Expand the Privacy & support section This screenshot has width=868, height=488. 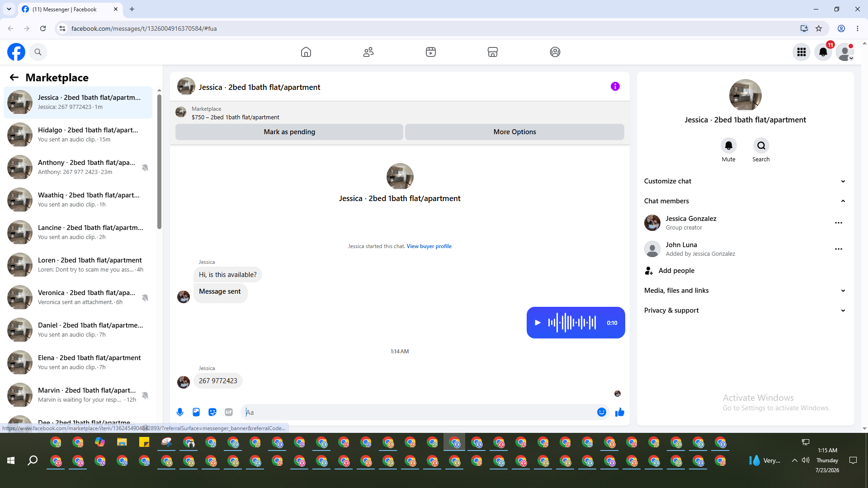[x=745, y=310]
